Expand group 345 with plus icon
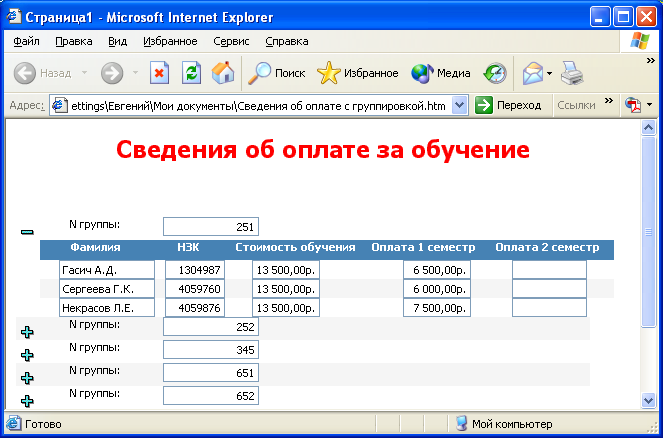 coord(27,355)
